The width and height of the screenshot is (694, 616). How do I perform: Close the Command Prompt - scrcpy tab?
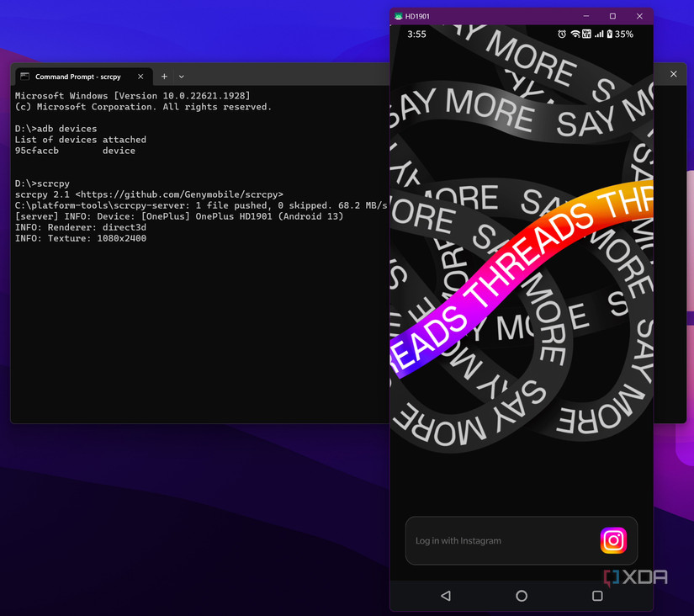[x=140, y=76]
